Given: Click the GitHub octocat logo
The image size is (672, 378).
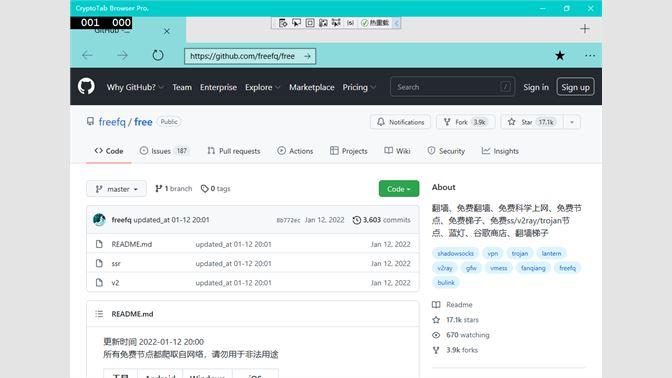Looking at the screenshot, I should (x=86, y=87).
